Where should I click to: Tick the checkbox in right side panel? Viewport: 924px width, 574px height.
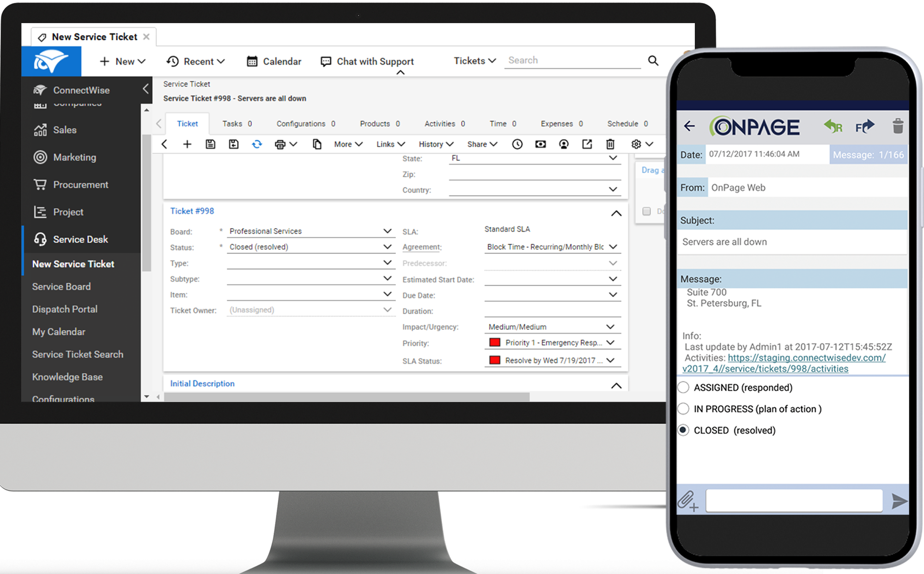coord(647,211)
